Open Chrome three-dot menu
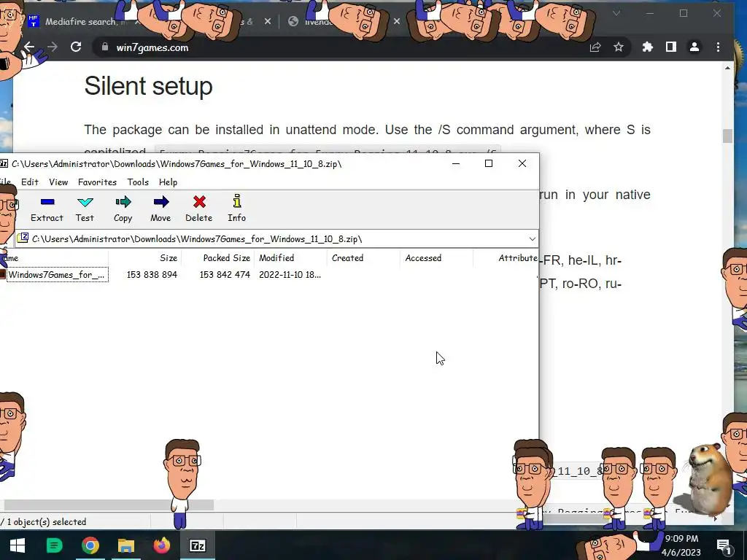747x560 pixels. [718, 47]
